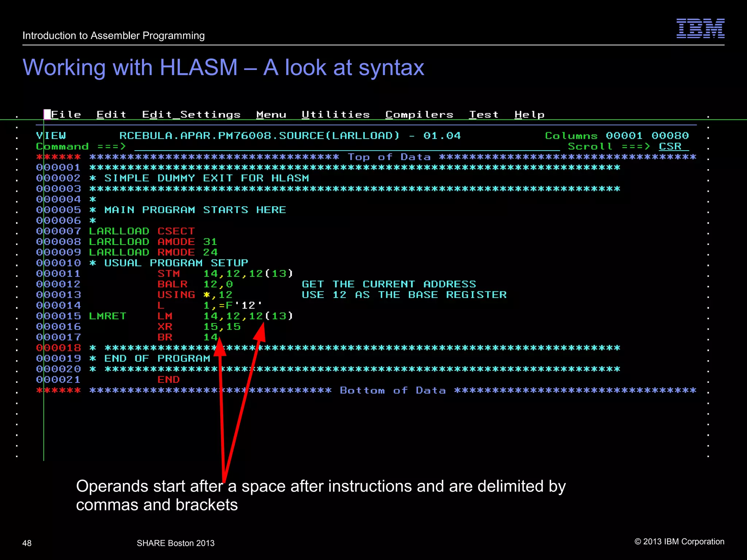Open the Menu menu item
The image size is (747, 560).
(x=271, y=114)
